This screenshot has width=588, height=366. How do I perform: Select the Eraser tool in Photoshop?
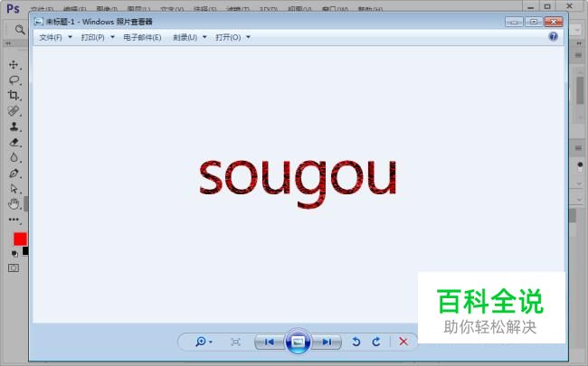tap(14, 142)
